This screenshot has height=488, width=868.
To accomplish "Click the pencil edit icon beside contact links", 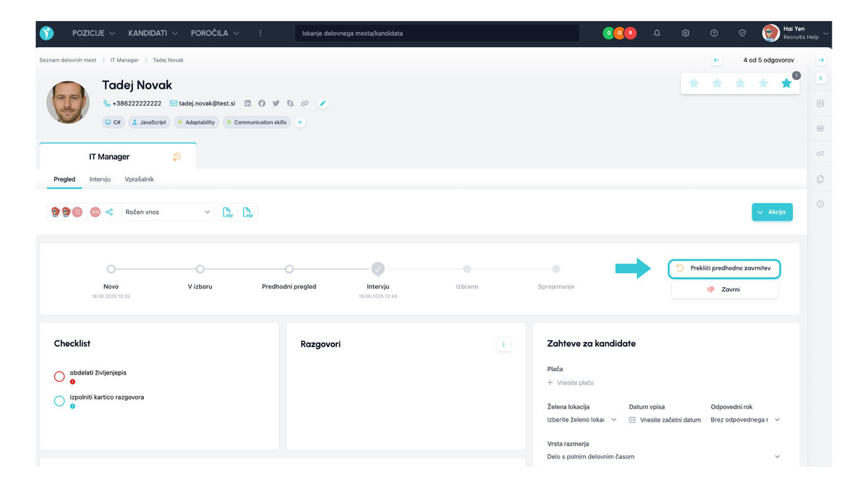I will pos(323,103).
